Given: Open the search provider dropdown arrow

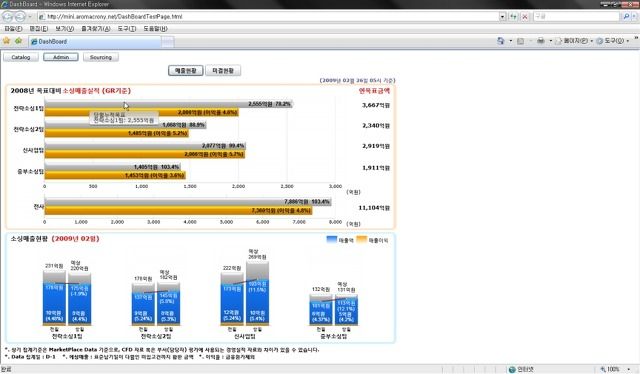Looking at the screenshot, I should coord(634,17).
